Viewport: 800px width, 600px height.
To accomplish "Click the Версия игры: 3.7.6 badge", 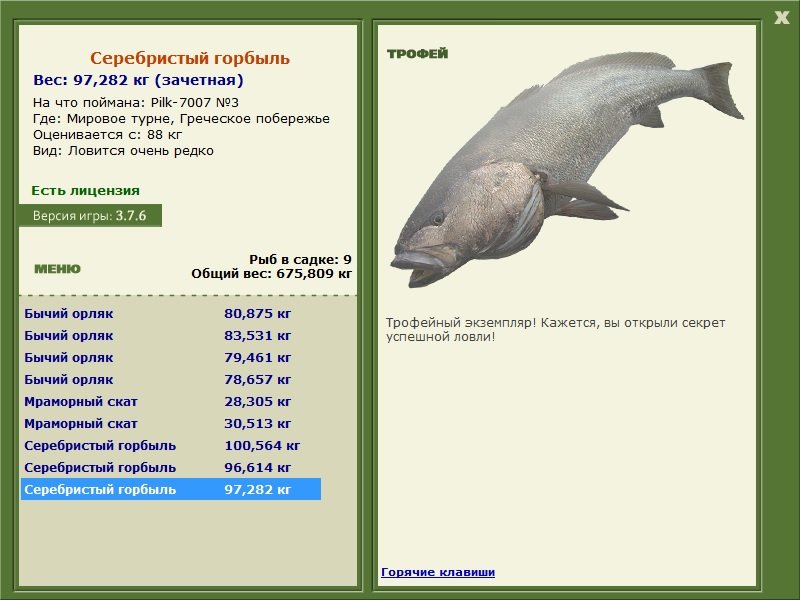I will click(x=90, y=215).
